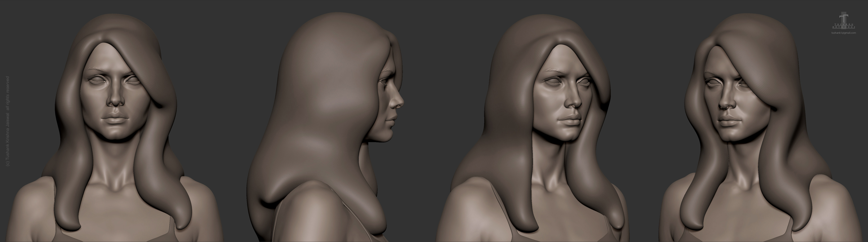Viewport: 868px width, 242px height.
Task: Click the tushank1@gmail.com email text
Action: pos(843,33)
